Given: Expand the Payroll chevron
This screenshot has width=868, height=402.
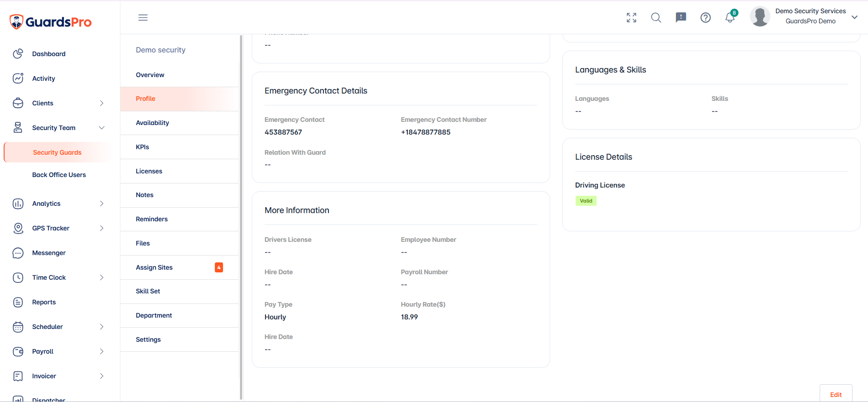Looking at the screenshot, I should [102, 351].
